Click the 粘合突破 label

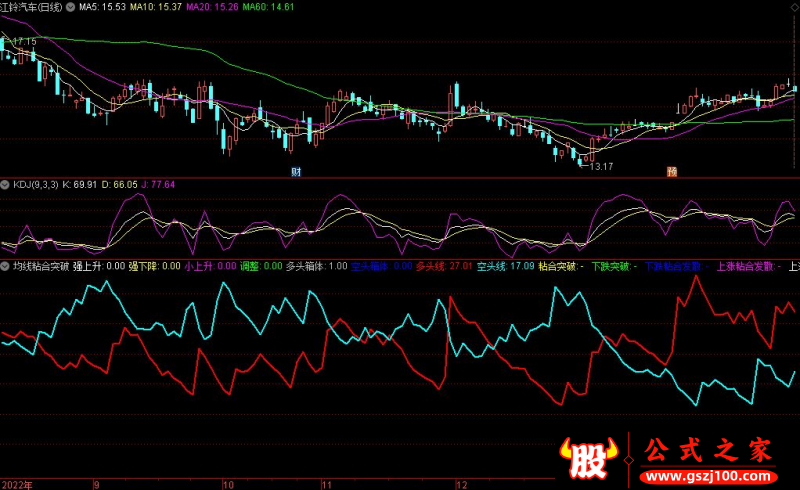[x=558, y=266]
